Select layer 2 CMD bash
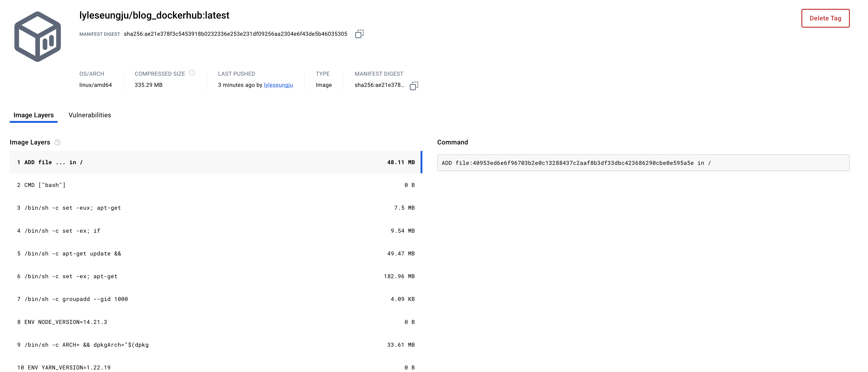The width and height of the screenshot is (868, 372). point(216,185)
